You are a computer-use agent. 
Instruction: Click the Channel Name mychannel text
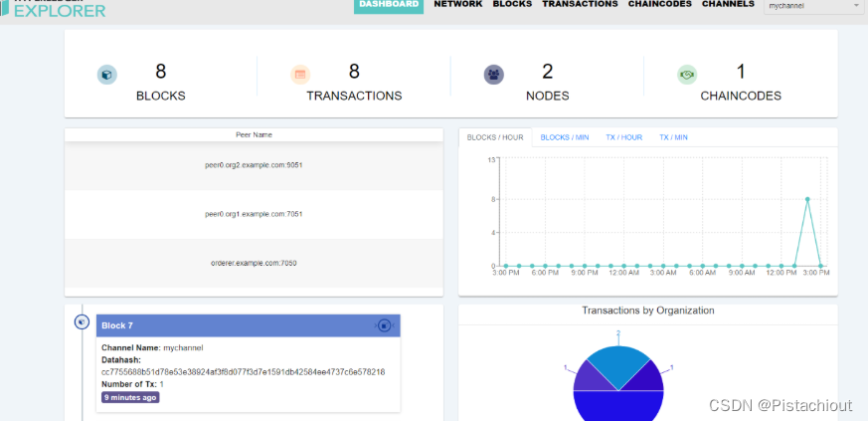tap(153, 348)
